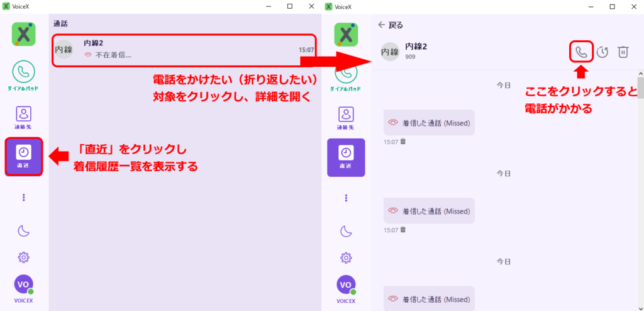Delete the first missed call via small trash icon
The image size is (644, 311).
coord(403,142)
